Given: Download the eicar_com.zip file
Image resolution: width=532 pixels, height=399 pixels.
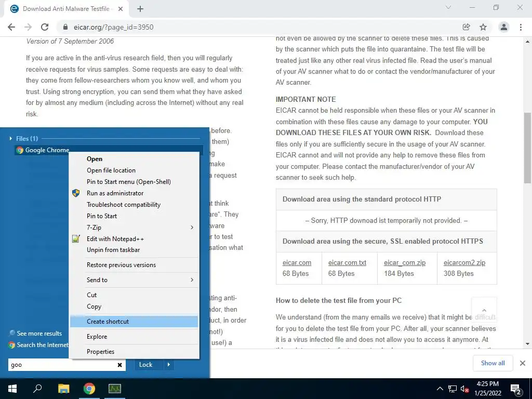Looking at the screenshot, I should point(404,262).
